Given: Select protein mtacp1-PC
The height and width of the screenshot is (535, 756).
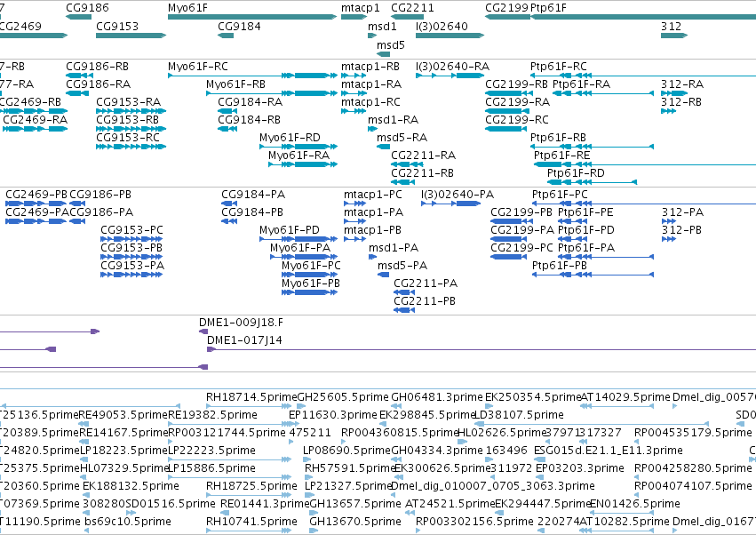Looking at the screenshot, I should pyautogui.click(x=354, y=204).
